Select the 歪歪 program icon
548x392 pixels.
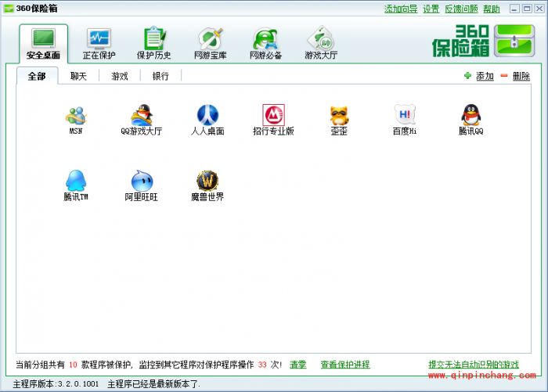[x=339, y=116]
